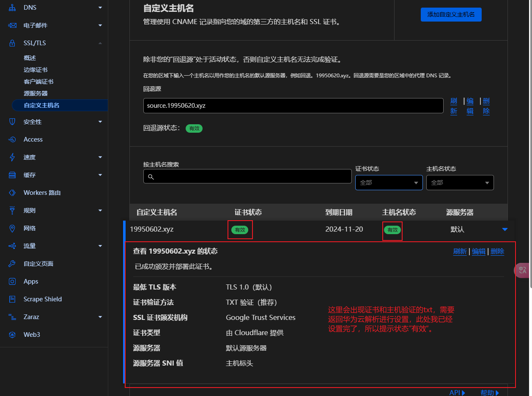The image size is (532, 396).
Task: Click 删除 link next to fallback origin field
Action: point(486,106)
